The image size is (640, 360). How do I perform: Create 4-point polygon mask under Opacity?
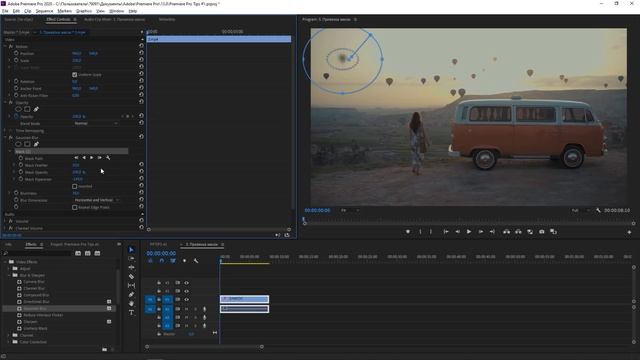(27, 109)
